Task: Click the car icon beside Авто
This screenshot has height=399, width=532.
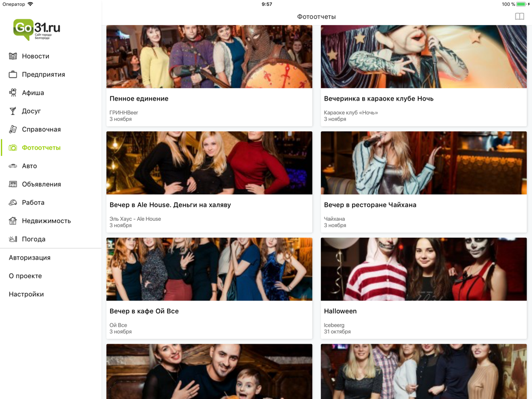Action: point(13,166)
